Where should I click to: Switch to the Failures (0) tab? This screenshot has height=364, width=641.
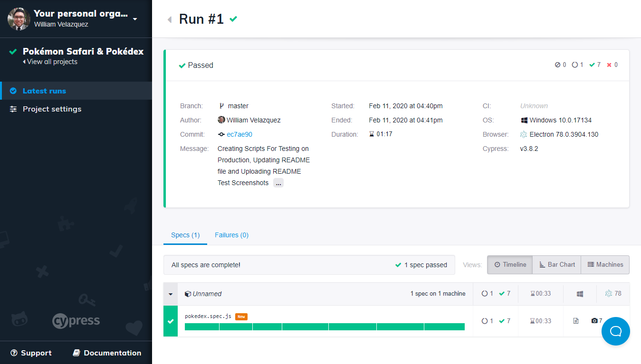(231, 235)
